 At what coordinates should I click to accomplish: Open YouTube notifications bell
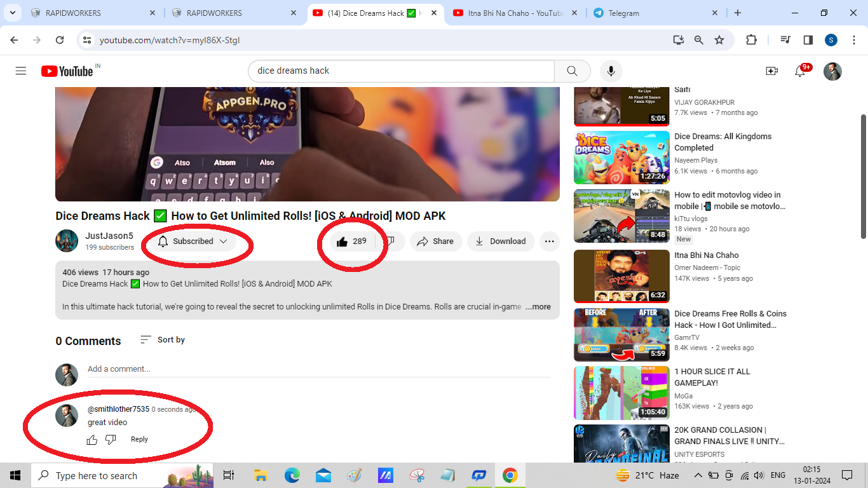[801, 71]
